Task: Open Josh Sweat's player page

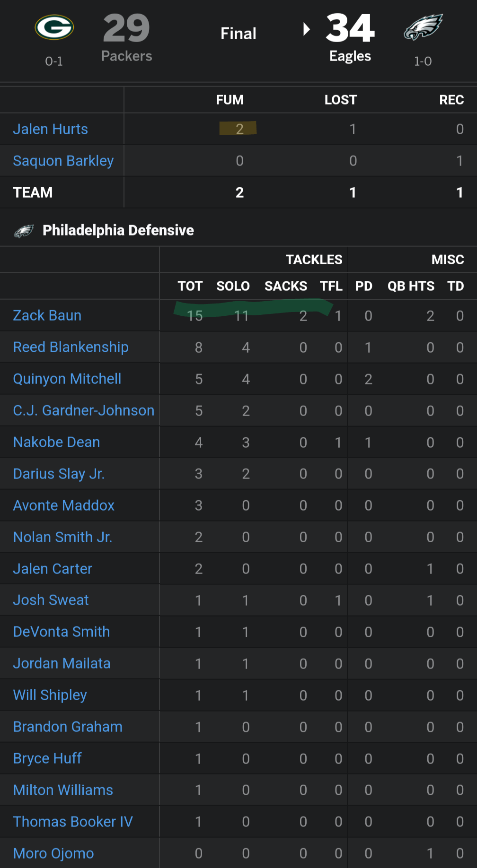Action: point(51,600)
